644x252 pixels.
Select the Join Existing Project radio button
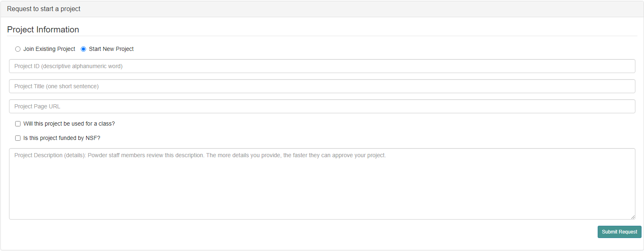tap(18, 49)
